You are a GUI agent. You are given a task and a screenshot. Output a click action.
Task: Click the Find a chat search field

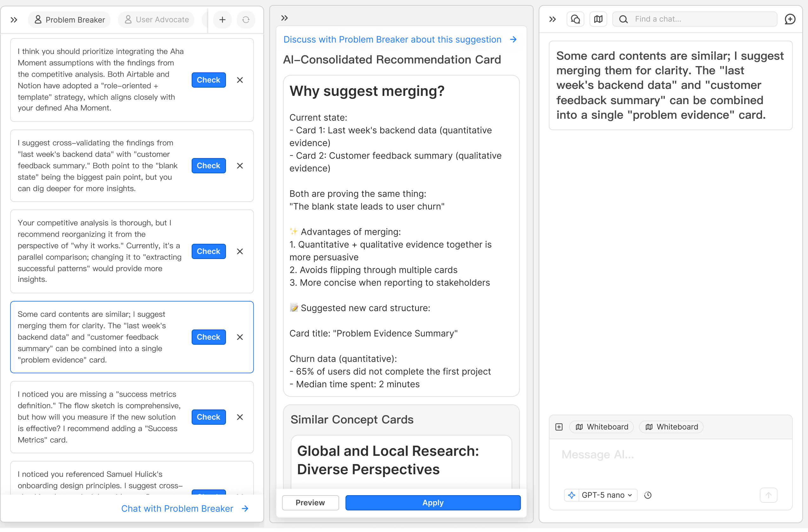[699, 19]
